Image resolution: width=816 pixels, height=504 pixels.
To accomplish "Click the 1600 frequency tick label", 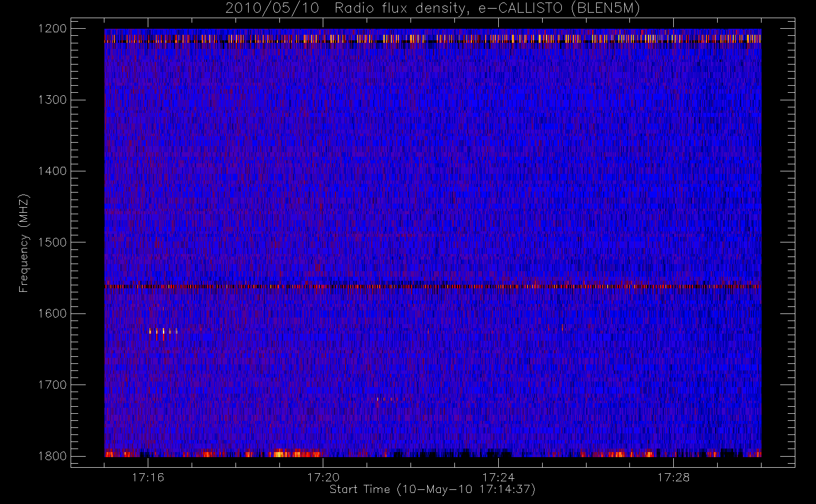I will point(52,313).
